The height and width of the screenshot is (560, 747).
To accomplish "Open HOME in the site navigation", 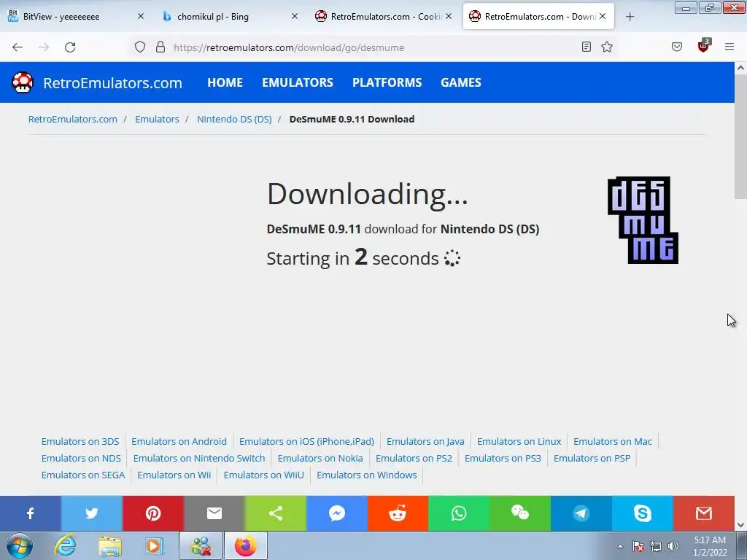I will coord(225,82).
